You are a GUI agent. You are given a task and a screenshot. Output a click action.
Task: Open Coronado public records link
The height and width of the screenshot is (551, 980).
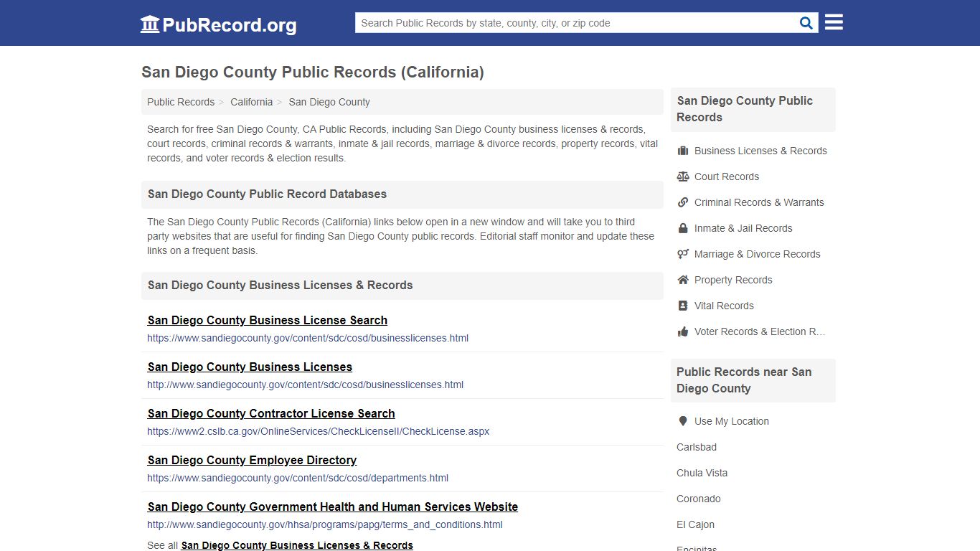[699, 499]
